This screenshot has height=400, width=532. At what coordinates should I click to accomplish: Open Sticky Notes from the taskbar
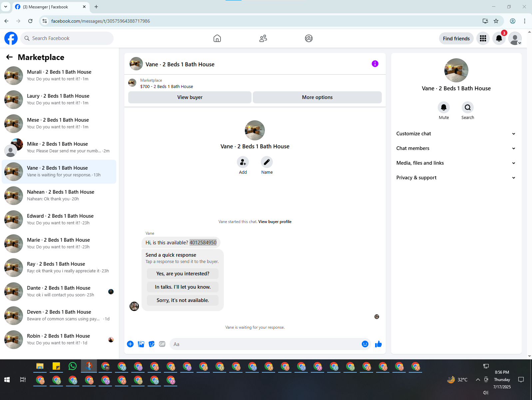[56, 366]
